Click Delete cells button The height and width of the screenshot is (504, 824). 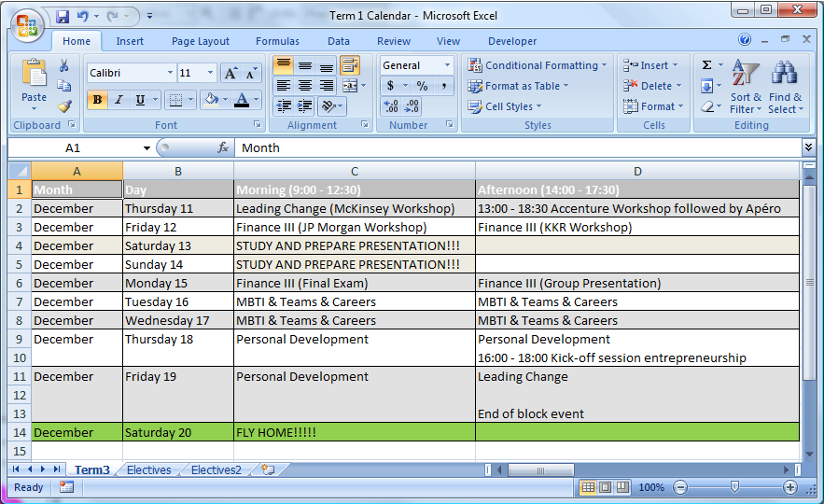tap(652, 86)
